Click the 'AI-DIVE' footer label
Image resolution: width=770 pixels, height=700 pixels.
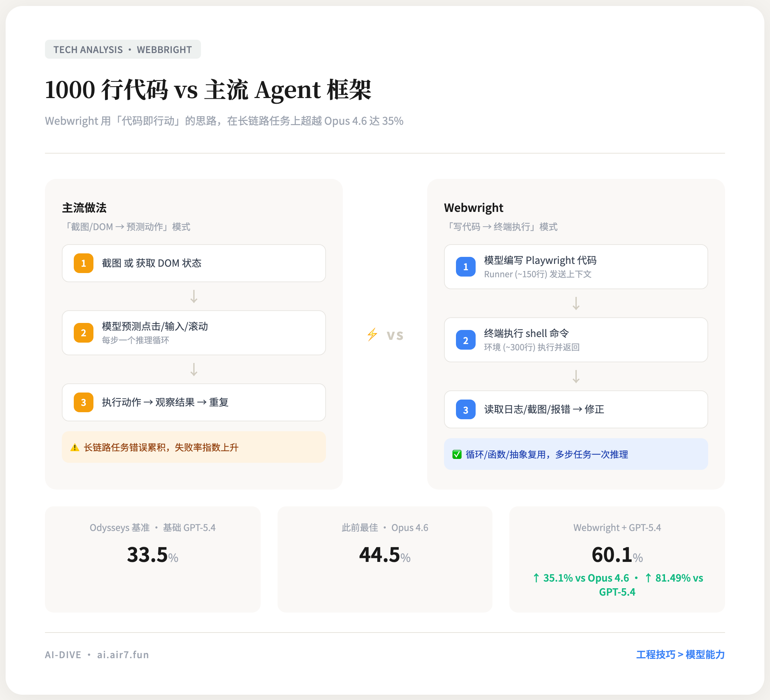[63, 655]
